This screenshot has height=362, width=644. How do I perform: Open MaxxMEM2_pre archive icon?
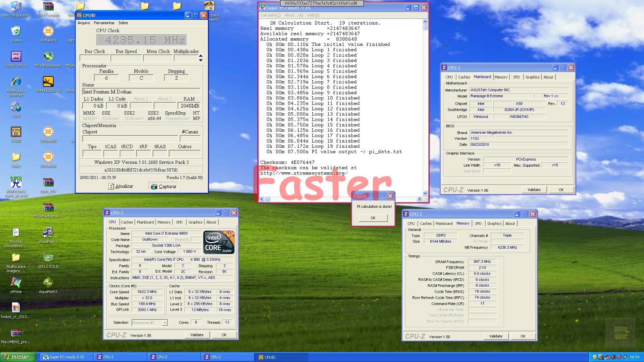coord(16,336)
